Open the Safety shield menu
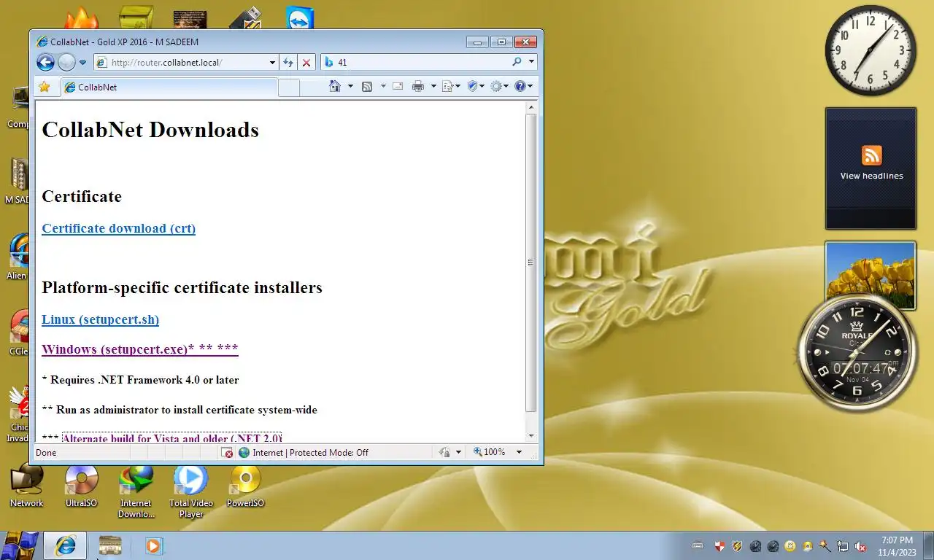The width and height of the screenshot is (934, 560). pyautogui.click(x=476, y=86)
